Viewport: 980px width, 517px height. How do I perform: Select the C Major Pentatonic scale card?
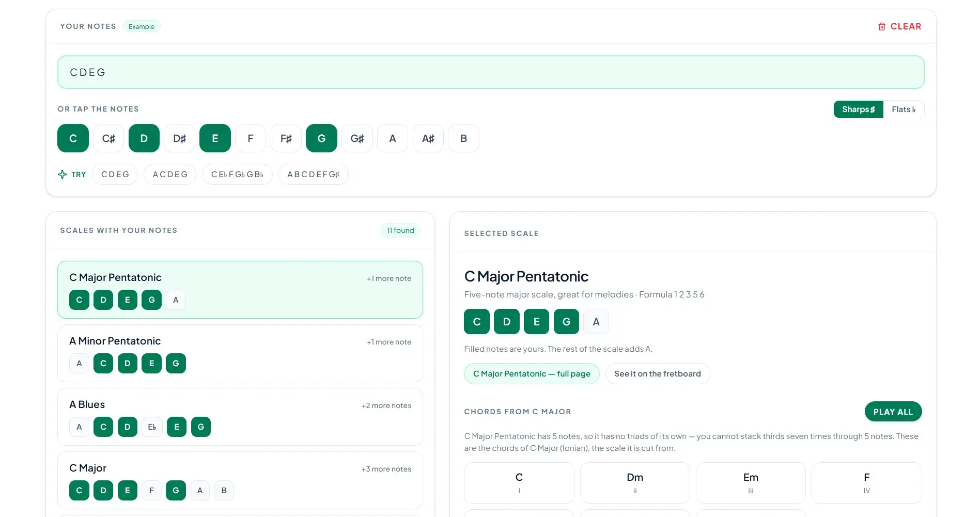240,290
